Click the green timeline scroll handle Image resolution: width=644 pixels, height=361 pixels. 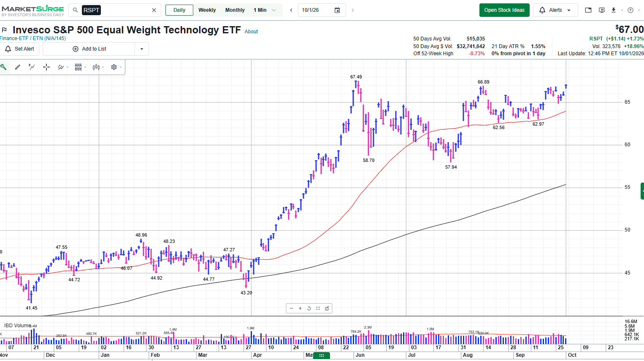tap(322, 356)
